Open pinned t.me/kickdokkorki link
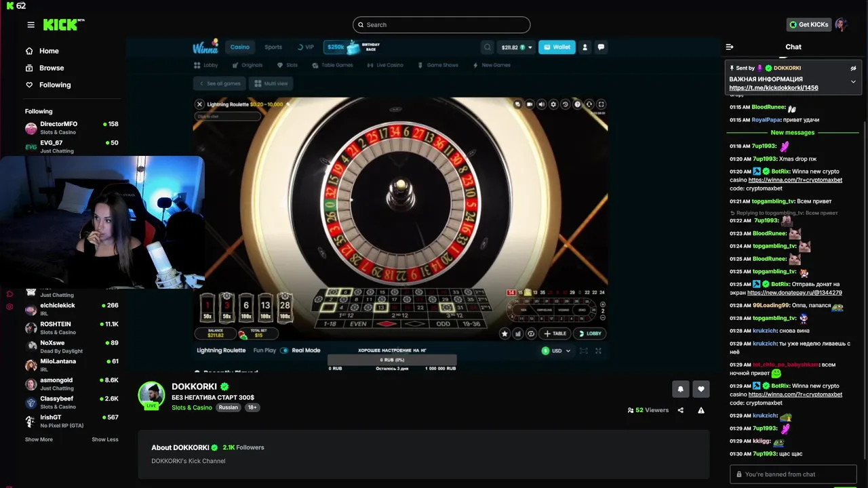The image size is (868, 488). tap(774, 88)
